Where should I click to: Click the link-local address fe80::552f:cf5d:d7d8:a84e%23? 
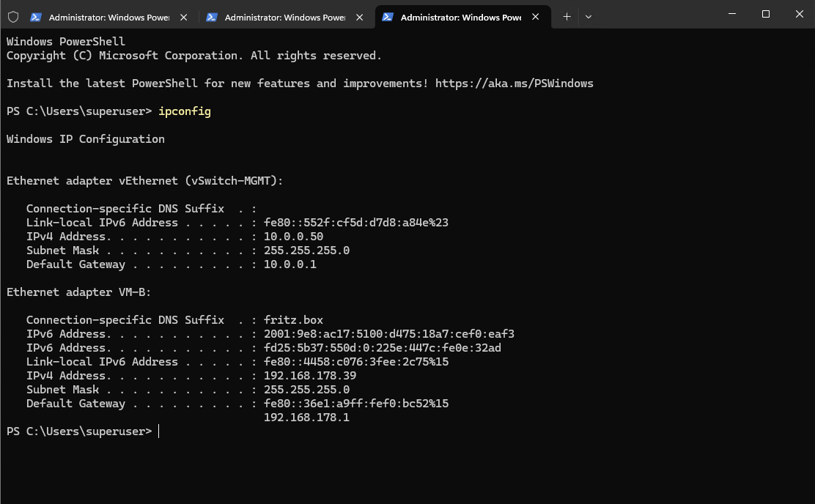355,223
